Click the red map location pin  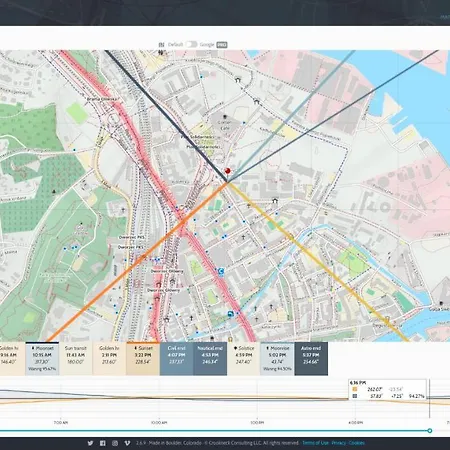tap(228, 171)
